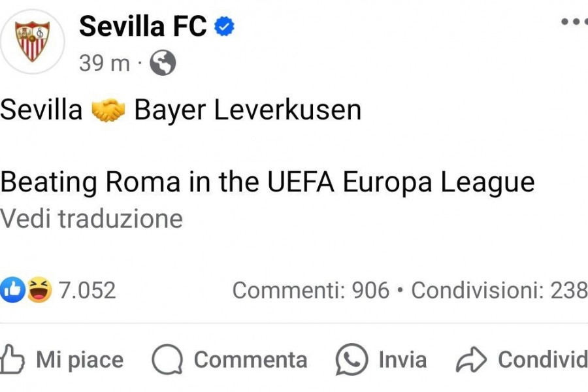588x392 pixels.
Task: Click the handshake emoji in the post
Action: point(108,110)
